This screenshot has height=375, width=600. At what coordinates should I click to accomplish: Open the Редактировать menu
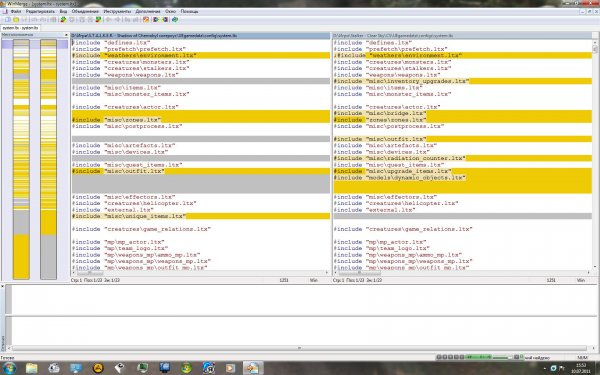tap(40, 11)
